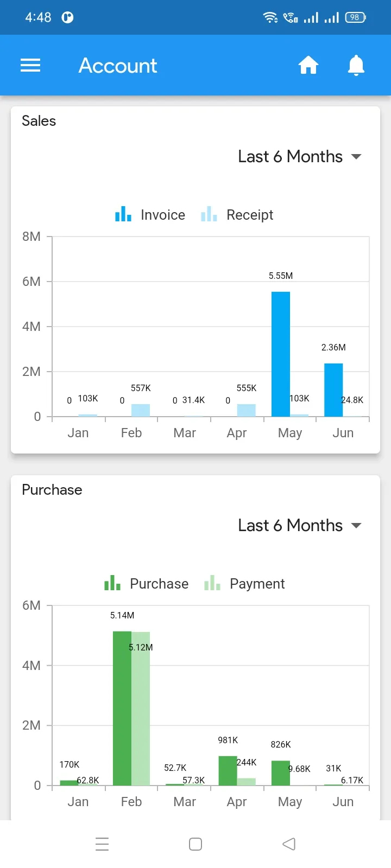The image size is (391, 868).
Task: Tap the Android recent apps button
Action: (x=102, y=844)
